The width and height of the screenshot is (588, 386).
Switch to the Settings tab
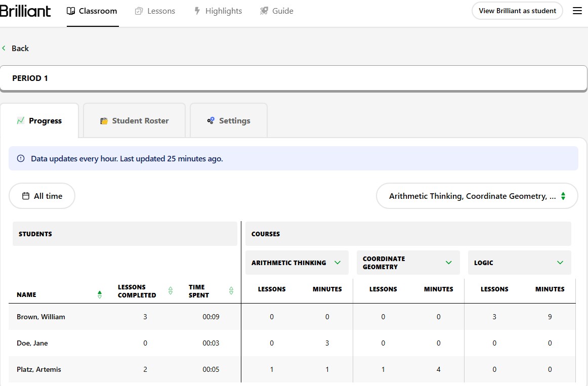[229, 121]
